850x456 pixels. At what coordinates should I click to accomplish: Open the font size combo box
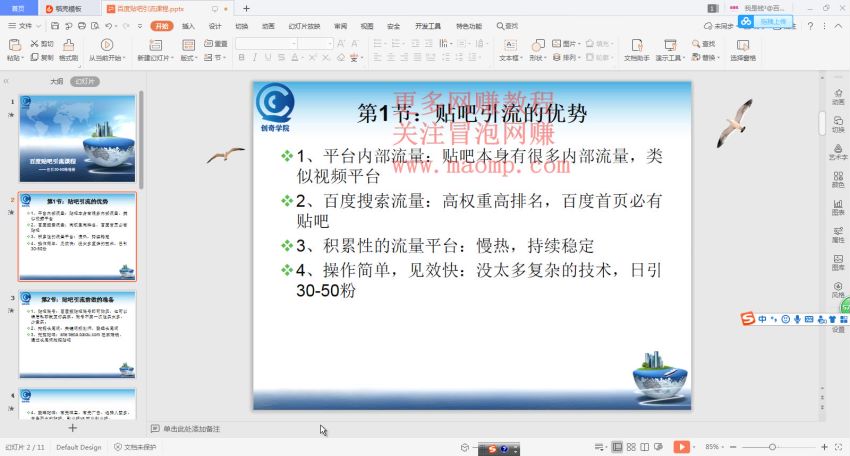click(315, 43)
